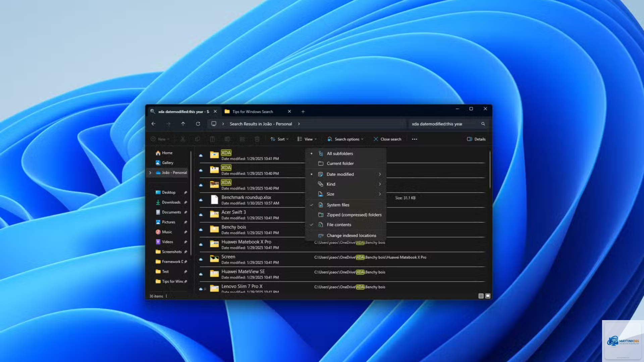Screen dimensions: 644x362
Task: Click the Cut scissors icon
Action: click(183, 139)
